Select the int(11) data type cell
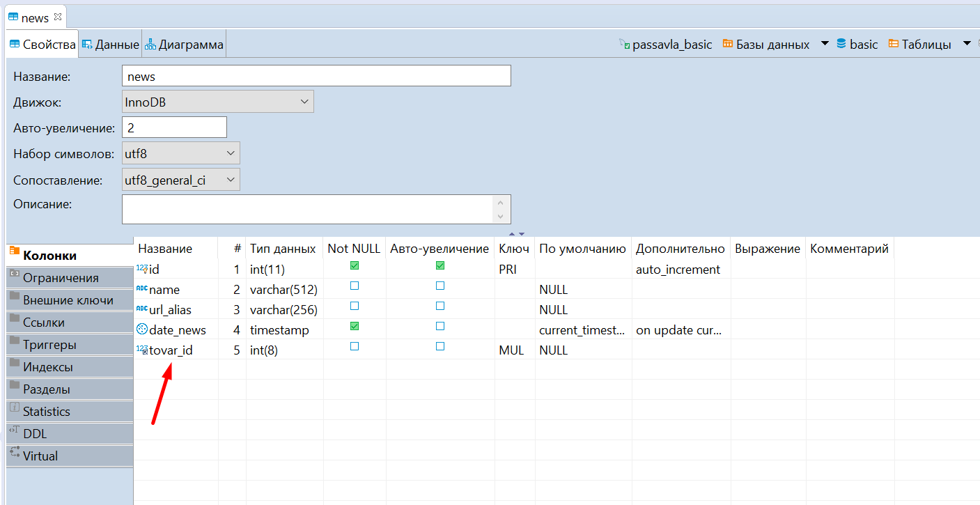This screenshot has height=505, width=980. pyautogui.click(x=284, y=269)
